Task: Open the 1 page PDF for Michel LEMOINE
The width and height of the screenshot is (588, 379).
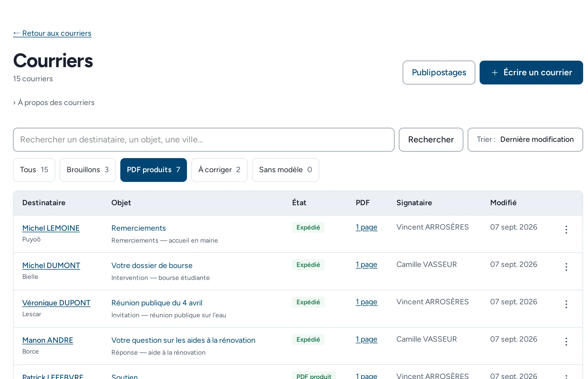Action: (366, 227)
